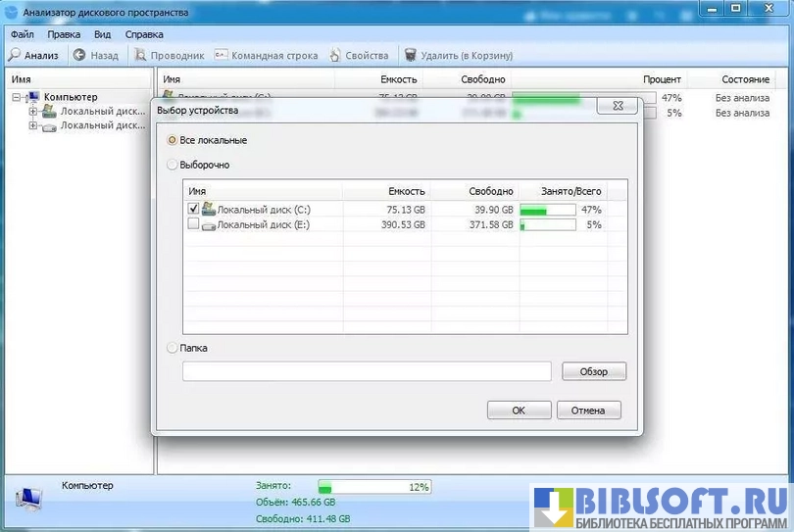Click the Назад back arrow icon

tap(79, 56)
